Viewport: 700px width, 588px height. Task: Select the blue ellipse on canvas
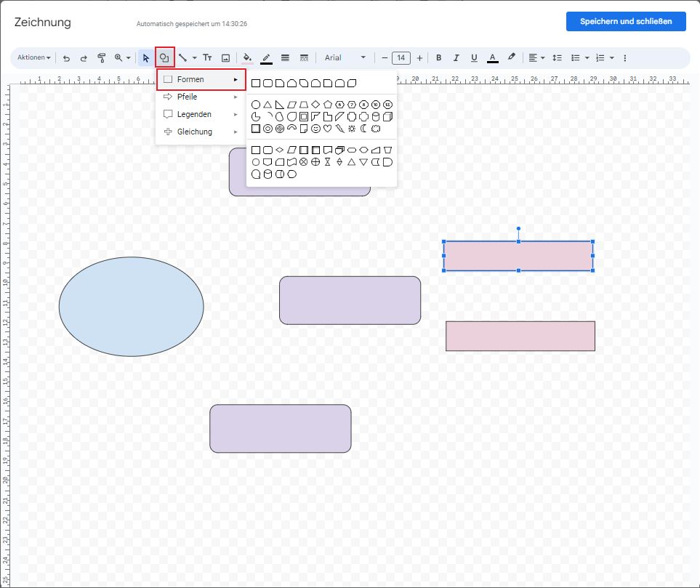[x=131, y=307]
